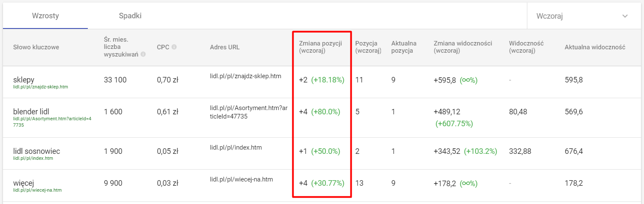The image size is (644, 204).
Task: Sort by Widoczność (wczoraj) column header
Action: [x=526, y=47]
